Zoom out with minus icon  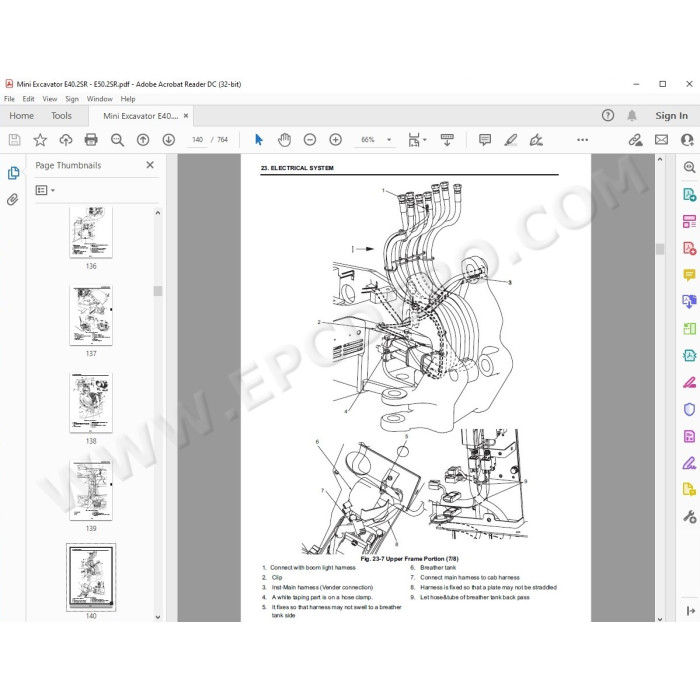point(310,140)
